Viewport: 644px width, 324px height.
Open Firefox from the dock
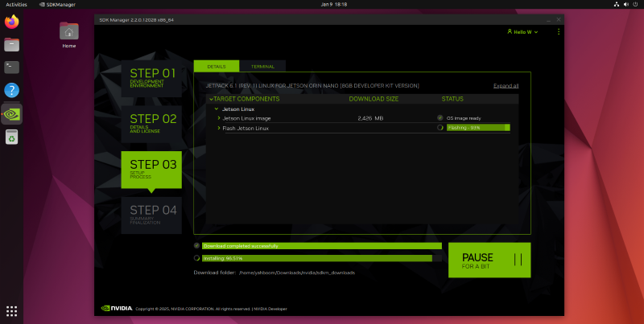click(x=11, y=23)
